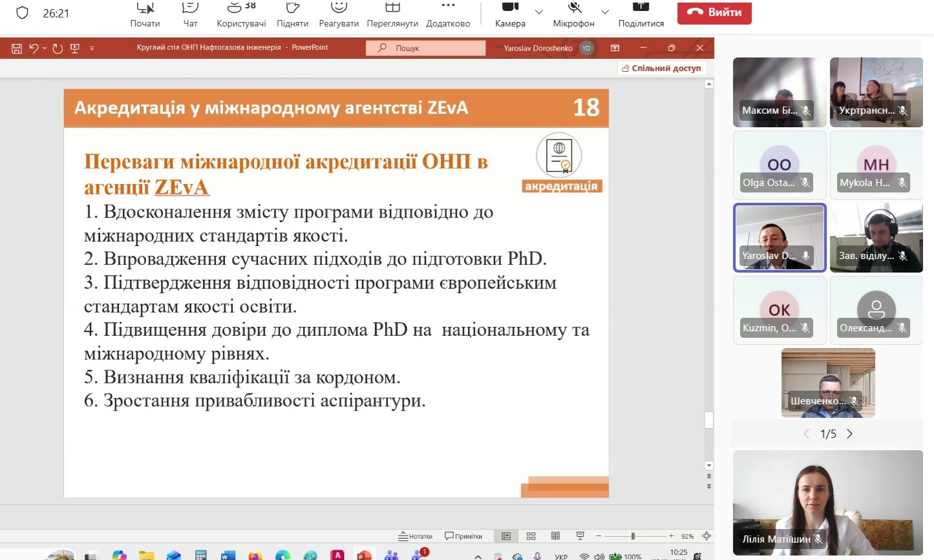Click slide title Акредитація у міжнародному агентстві ZEvA
This screenshot has width=934, height=560.
pyautogui.click(x=271, y=107)
